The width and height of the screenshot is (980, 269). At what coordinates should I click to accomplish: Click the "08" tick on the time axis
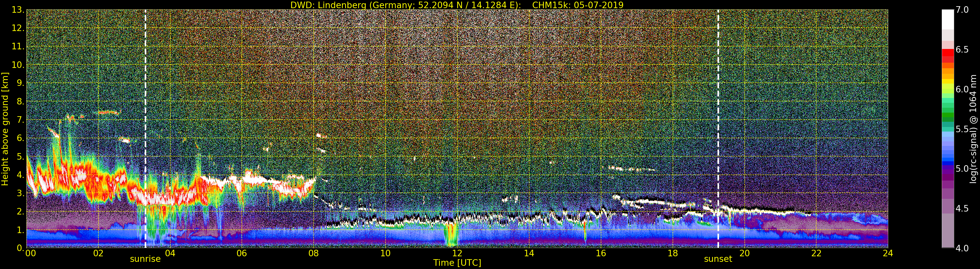click(x=313, y=253)
